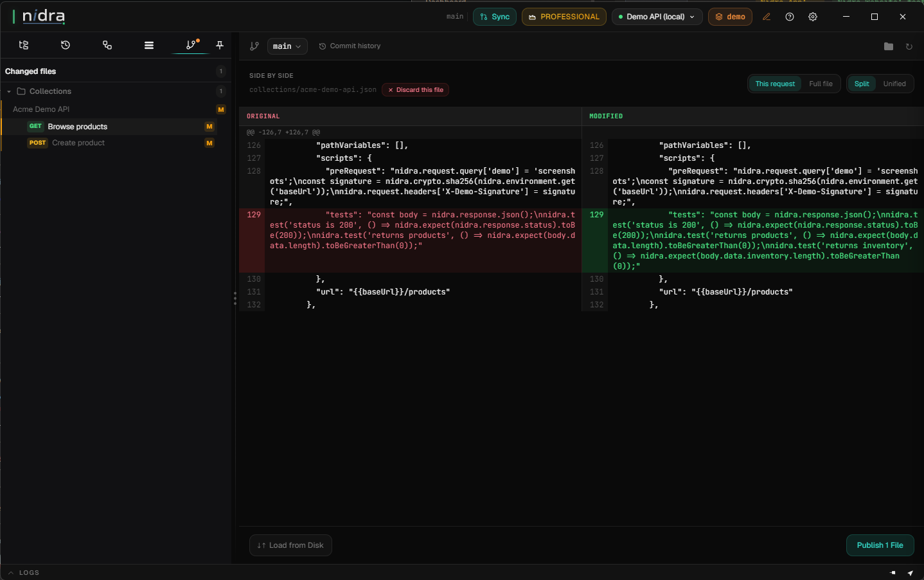Screen dimensions: 924x580
Task: Open the demo workspace selector
Action: click(x=730, y=17)
